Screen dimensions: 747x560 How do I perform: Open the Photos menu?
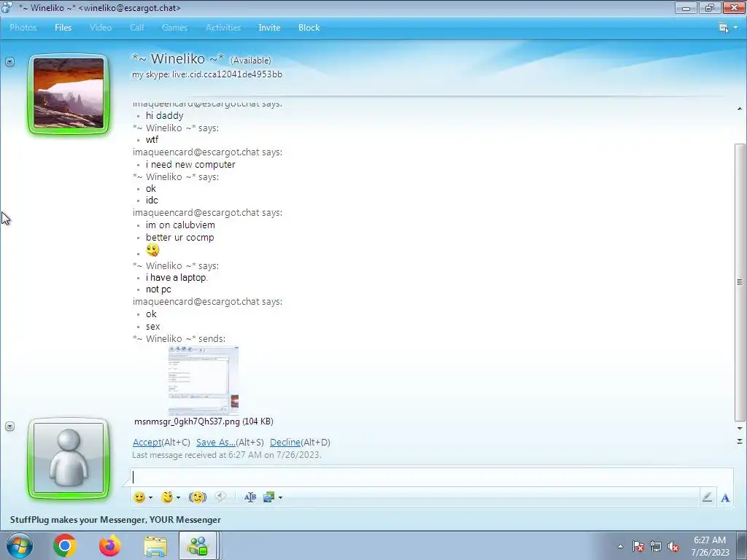[x=23, y=28]
